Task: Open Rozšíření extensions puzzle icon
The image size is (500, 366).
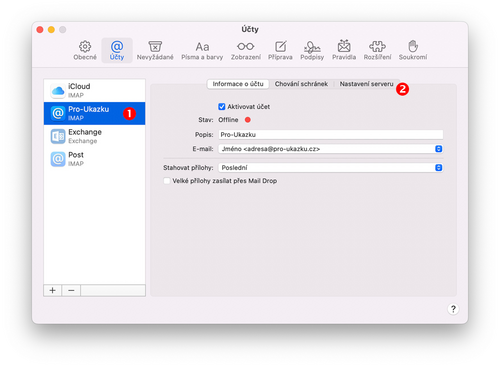Action: [377, 51]
